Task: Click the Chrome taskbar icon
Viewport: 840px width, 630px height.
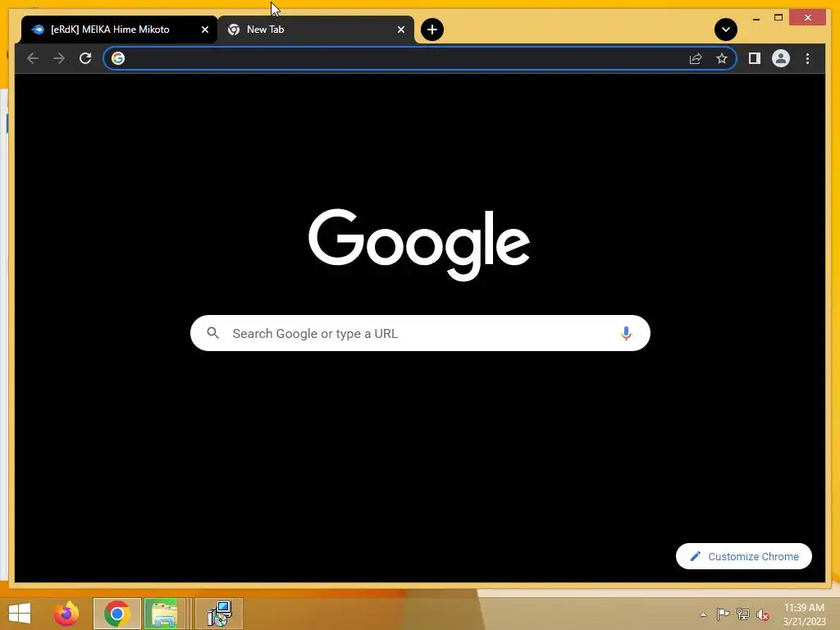Action: point(116,614)
